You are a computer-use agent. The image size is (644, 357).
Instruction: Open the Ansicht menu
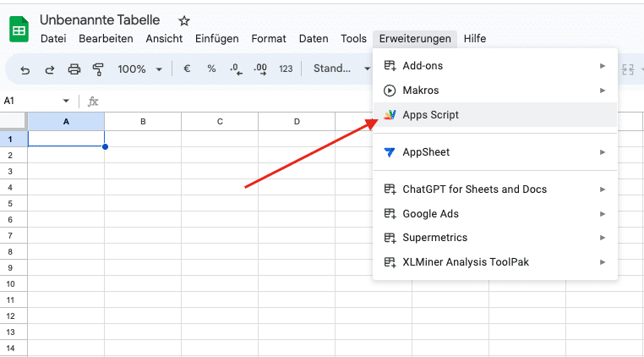coord(164,39)
